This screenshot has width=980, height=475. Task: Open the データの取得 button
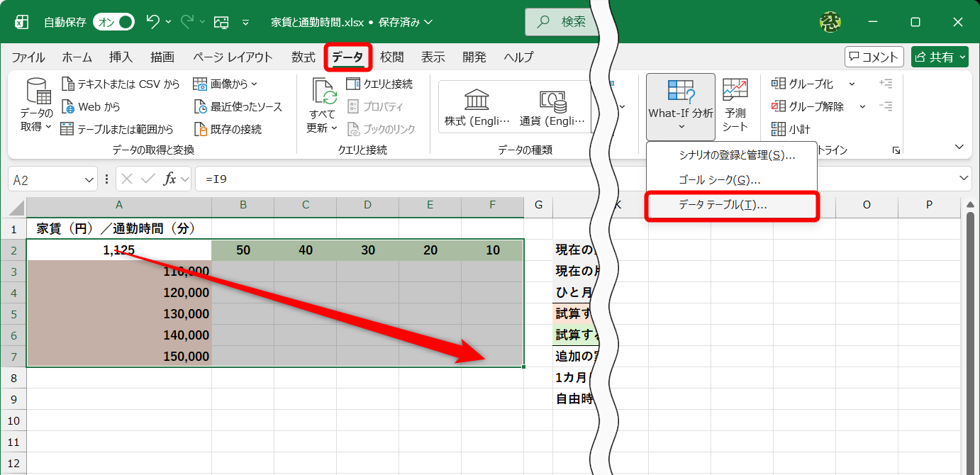[36, 105]
